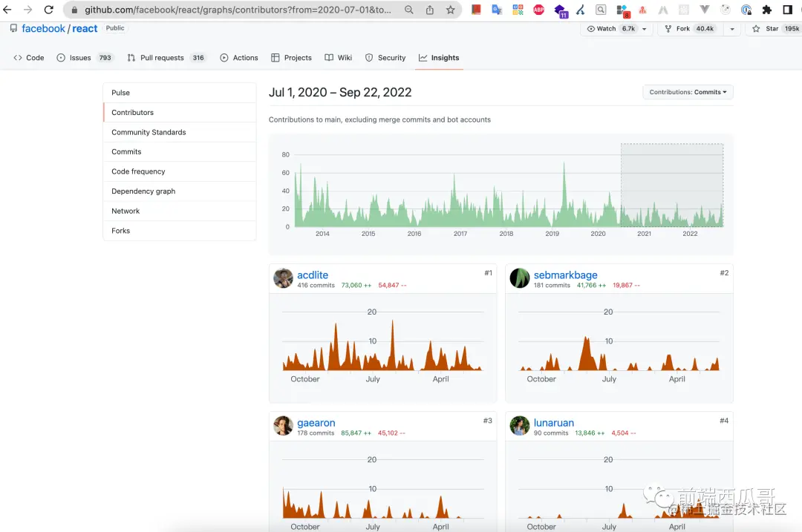Open acdlite's 416 commits link

coord(316,285)
